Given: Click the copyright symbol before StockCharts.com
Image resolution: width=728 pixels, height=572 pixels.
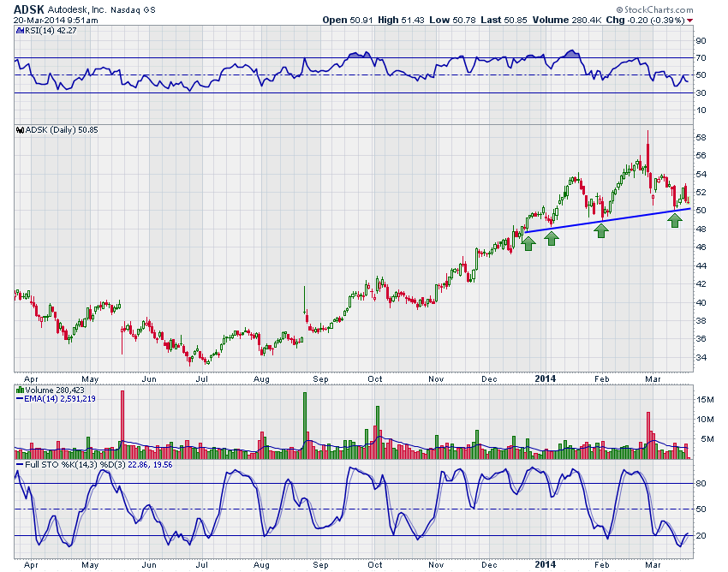Looking at the screenshot, I should click(x=619, y=9).
